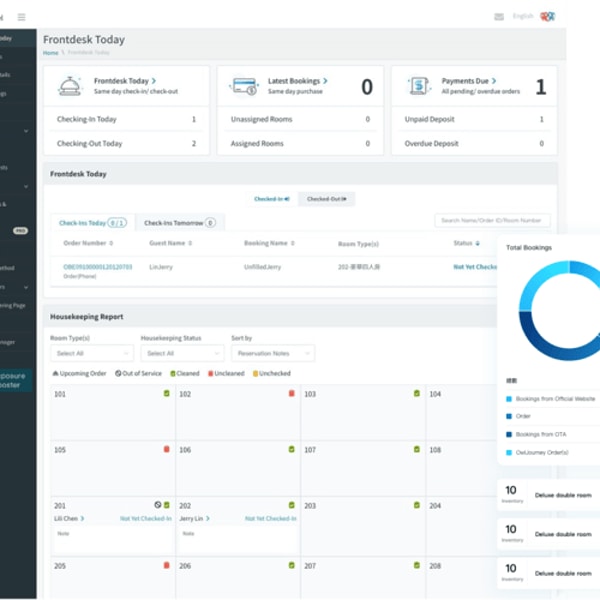Go to Home breadcrumb link
Viewport: 600px width, 600px height.
click(51, 53)
